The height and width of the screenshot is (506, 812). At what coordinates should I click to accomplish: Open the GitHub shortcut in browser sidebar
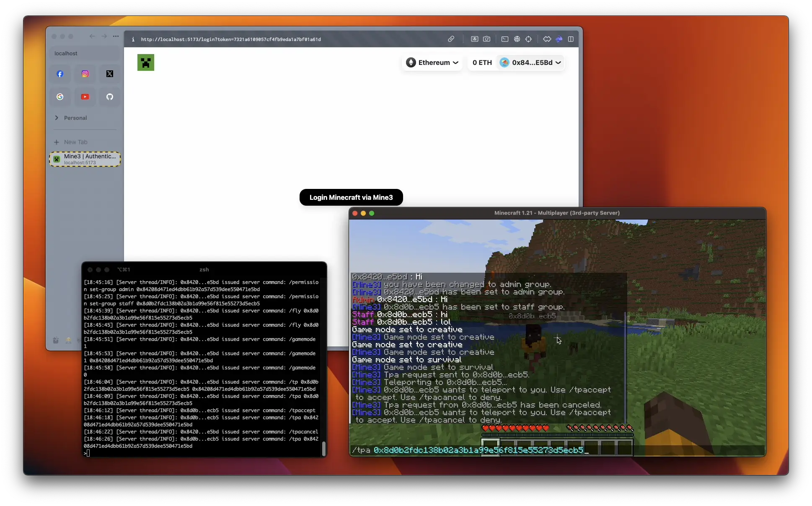[x=110, y=97]
